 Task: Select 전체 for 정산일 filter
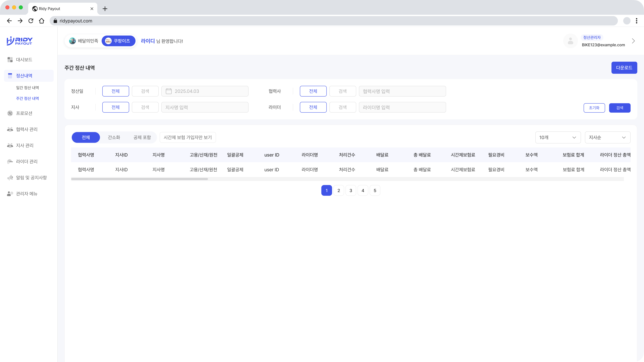(115, 91)
